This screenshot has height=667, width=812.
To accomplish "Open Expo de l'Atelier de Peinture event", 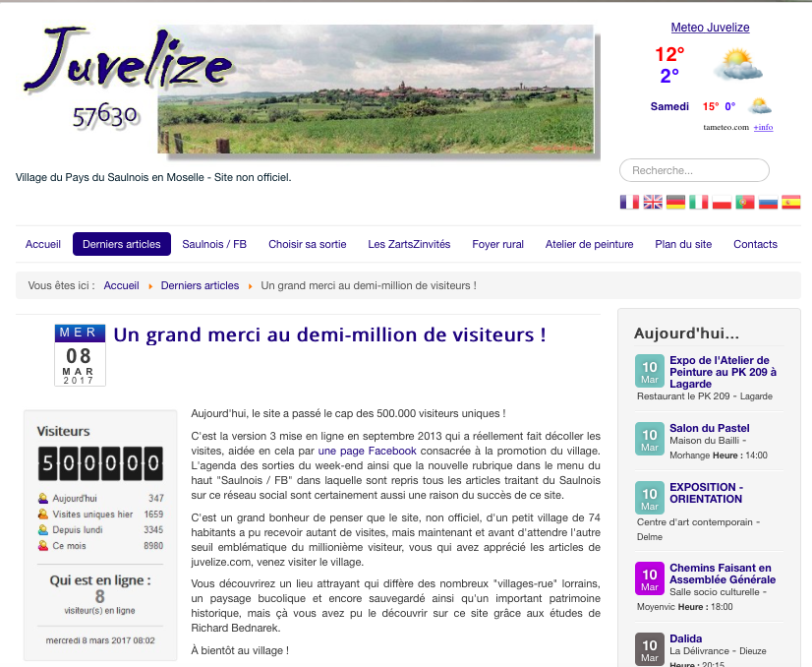I will point(723,372).
